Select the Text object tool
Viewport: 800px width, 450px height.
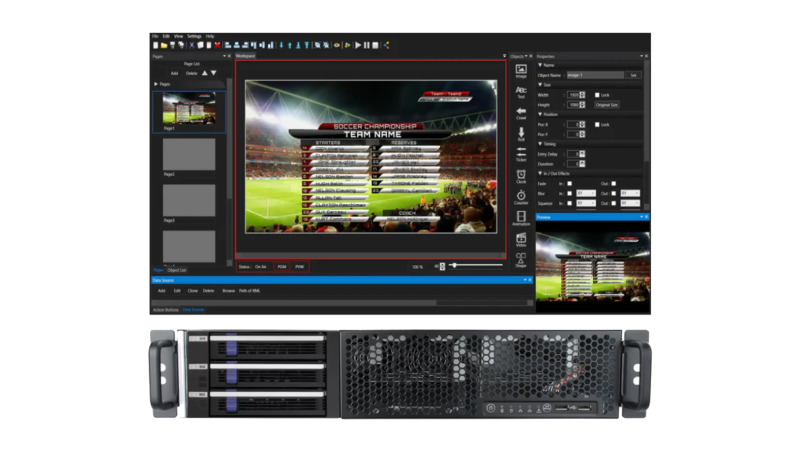coord(521,91)
